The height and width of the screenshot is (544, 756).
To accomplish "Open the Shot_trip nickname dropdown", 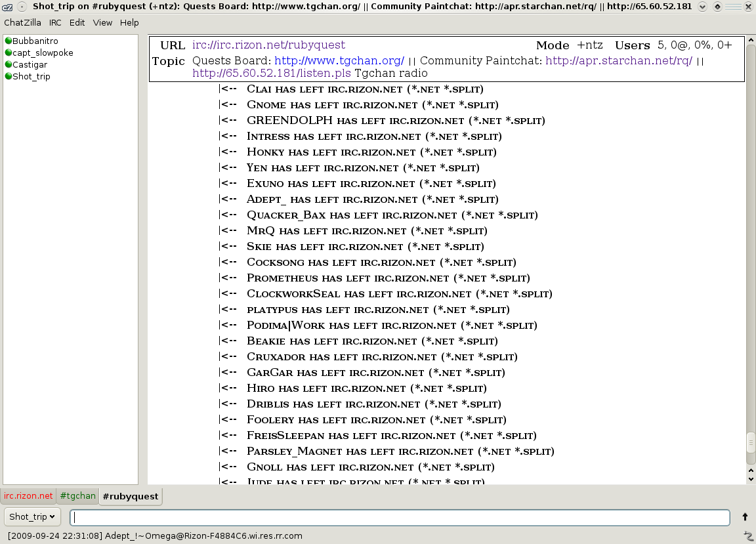I will 33,517.
